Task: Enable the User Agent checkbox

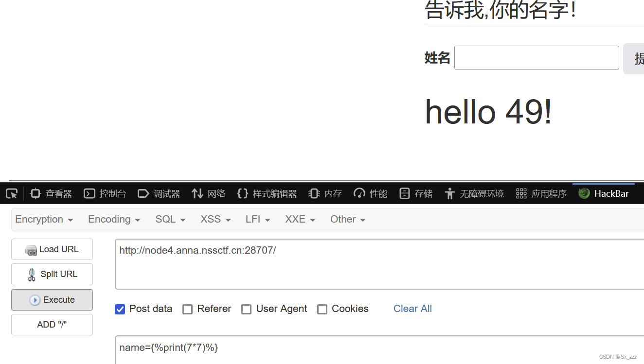Action: pos(246,309)
